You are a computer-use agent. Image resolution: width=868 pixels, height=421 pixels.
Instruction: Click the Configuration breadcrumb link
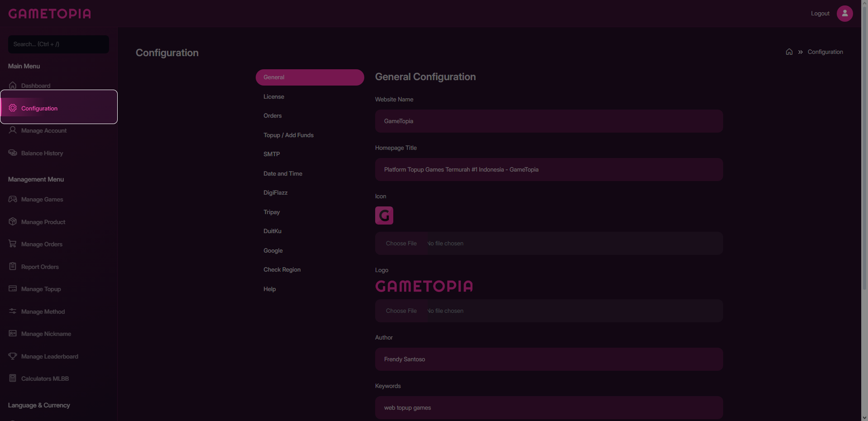(825, 52)
